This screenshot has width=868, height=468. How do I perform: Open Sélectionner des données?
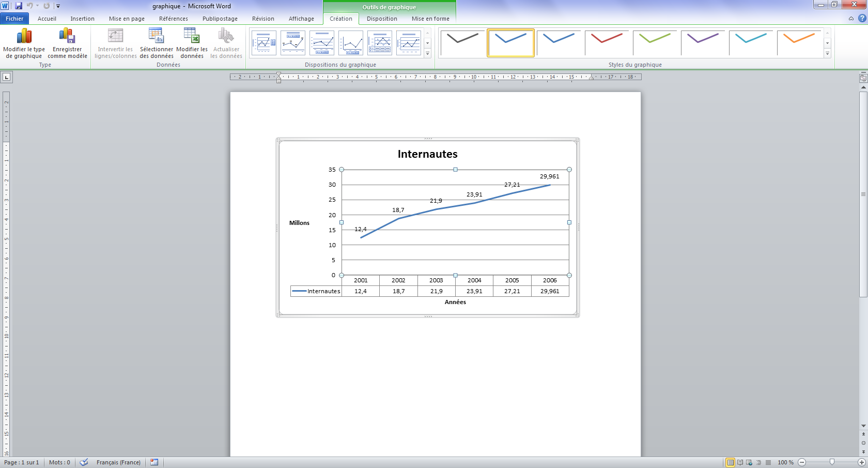tap(156, 36)
